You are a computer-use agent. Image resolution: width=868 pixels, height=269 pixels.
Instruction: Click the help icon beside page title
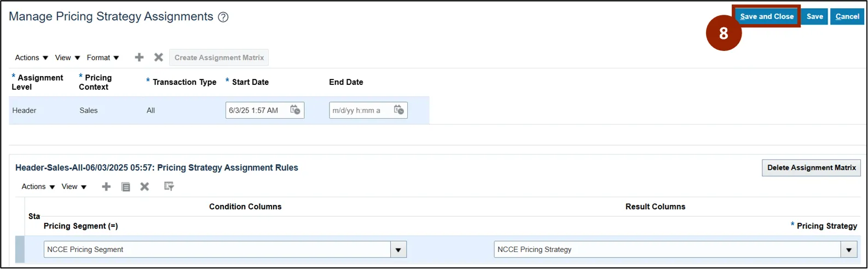[x=223, y=17]
